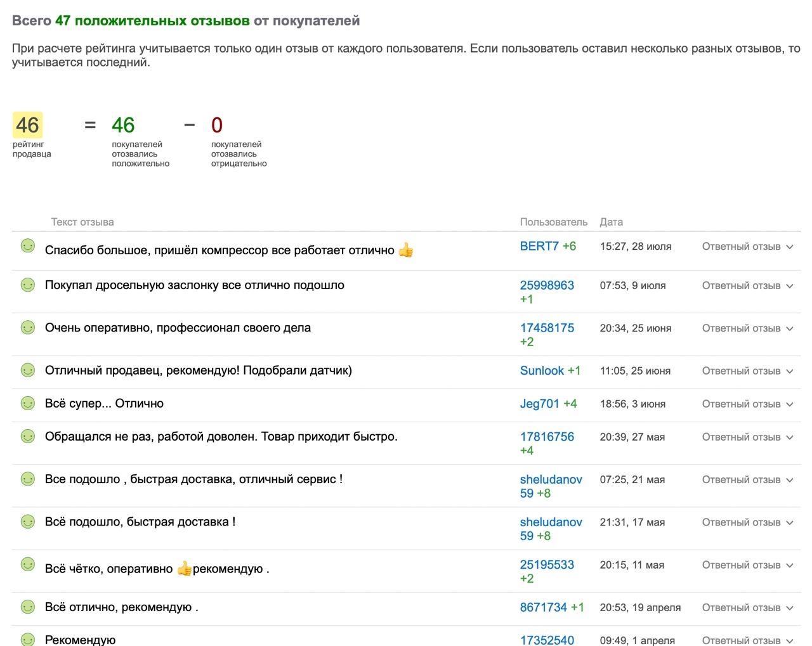Open user 17352540's profile
The width and height of the screenshot is (812, 646).
[547, 640]
